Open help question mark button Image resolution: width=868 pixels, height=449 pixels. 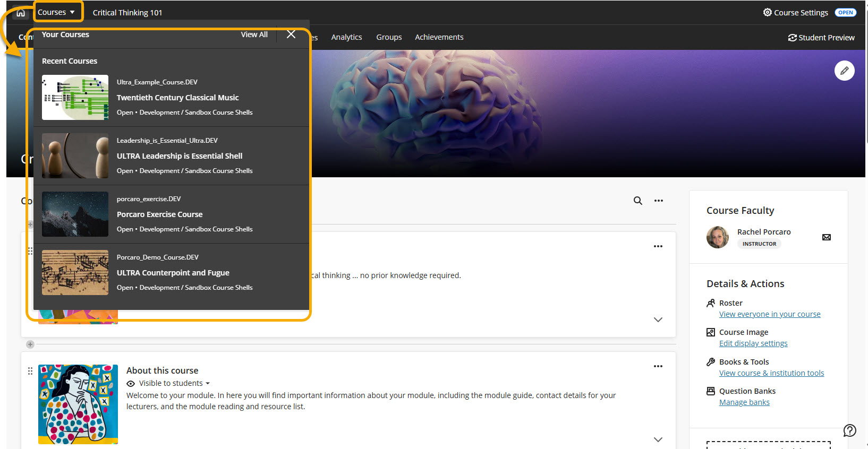click(850, 430)
